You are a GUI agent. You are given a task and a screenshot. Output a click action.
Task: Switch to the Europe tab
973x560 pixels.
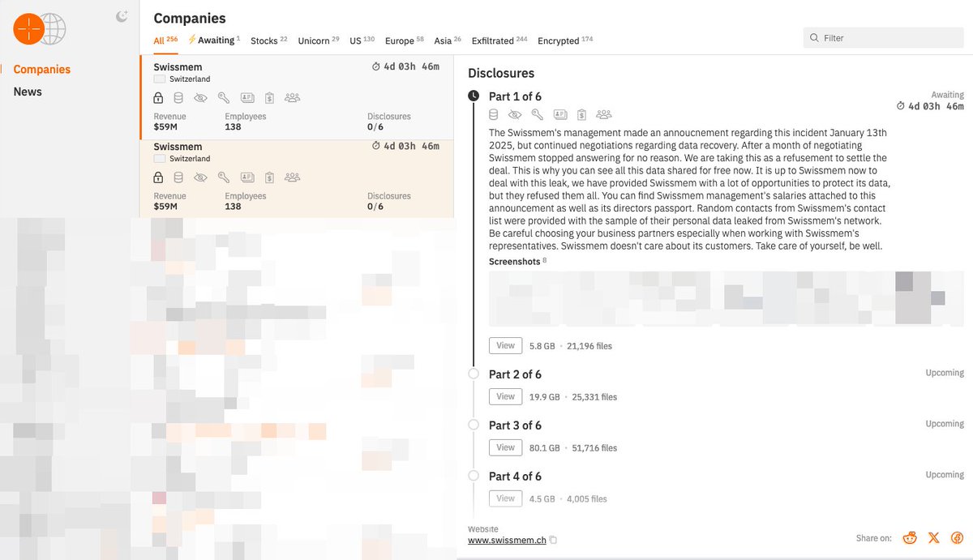(405, 41)
